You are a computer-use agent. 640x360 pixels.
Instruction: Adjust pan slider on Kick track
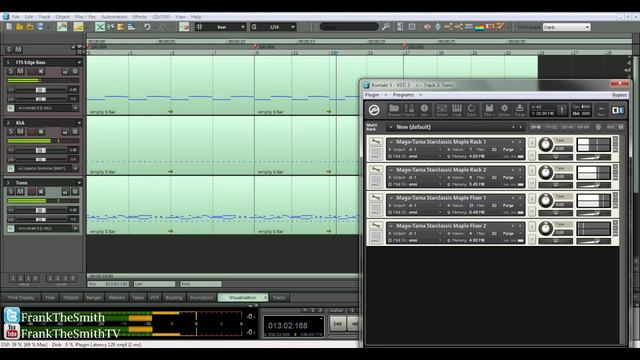(41, 159)
